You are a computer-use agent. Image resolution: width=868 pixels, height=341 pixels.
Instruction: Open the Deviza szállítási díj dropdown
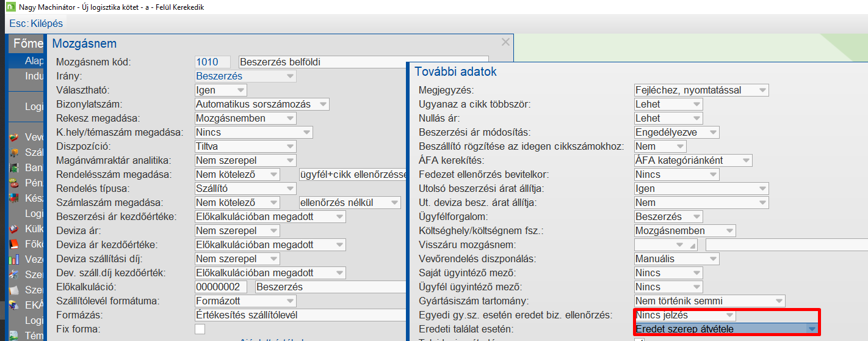click(237, 258)
